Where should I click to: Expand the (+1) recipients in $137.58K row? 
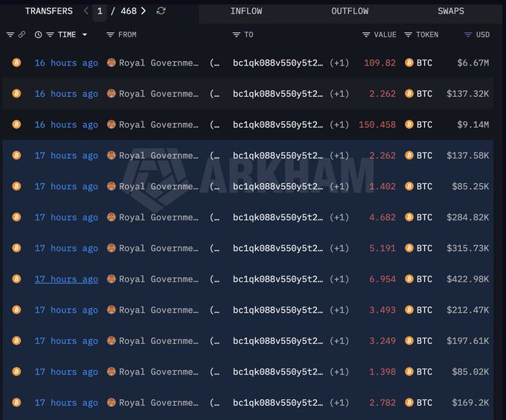(339, 156)
